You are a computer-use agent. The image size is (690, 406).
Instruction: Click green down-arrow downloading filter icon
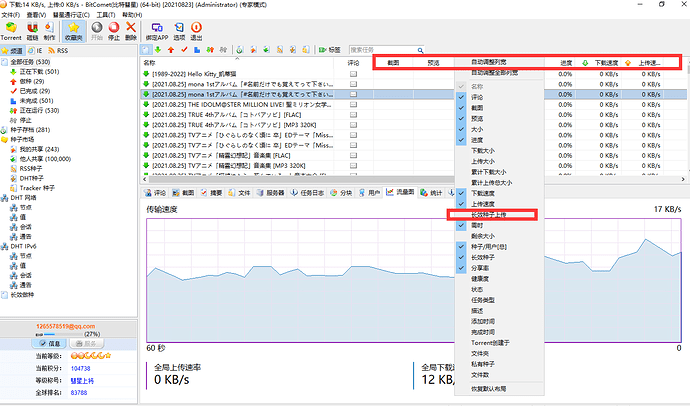(x=158, y=50)
